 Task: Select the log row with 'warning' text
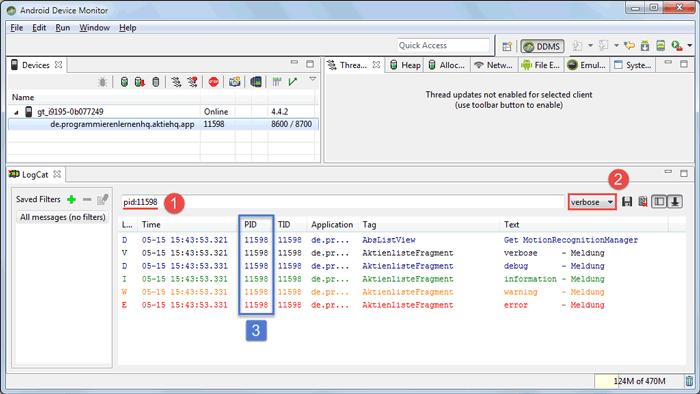401,292
